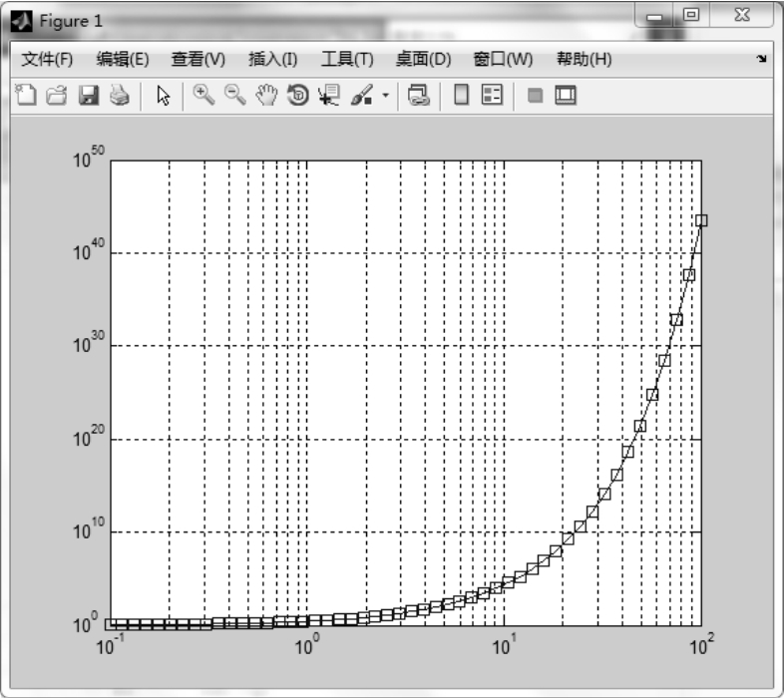Open file with the folder icon

[x=57, y=95]
